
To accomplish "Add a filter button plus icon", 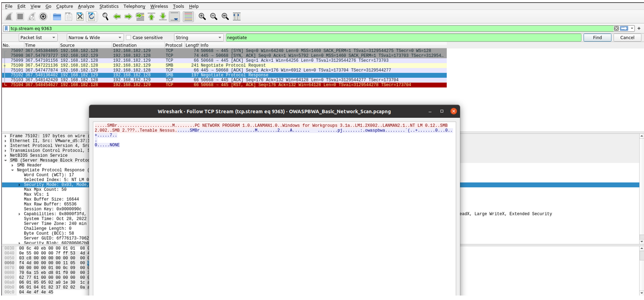I will (639, 28).
